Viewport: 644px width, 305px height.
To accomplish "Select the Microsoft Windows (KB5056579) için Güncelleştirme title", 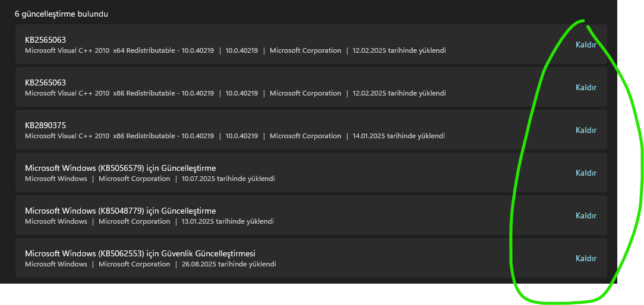I will click(120, 168).
